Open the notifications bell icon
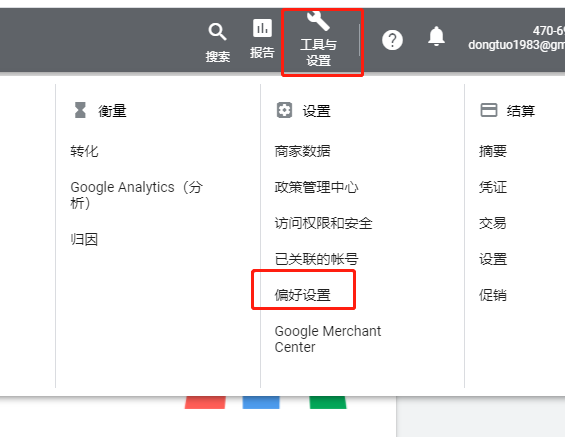 pos(436,36)
